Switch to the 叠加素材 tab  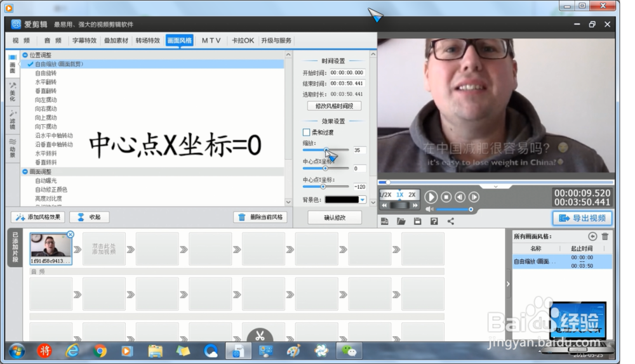tap(116, 41)
